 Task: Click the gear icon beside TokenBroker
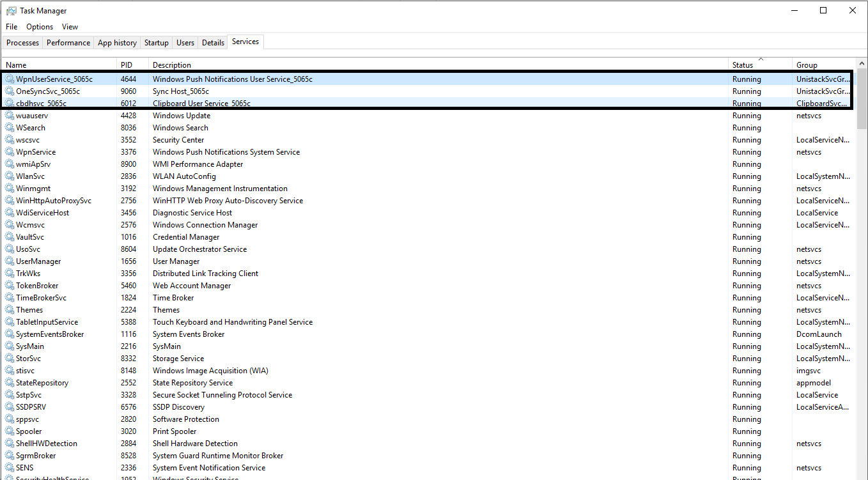click(x=10, y=286)
